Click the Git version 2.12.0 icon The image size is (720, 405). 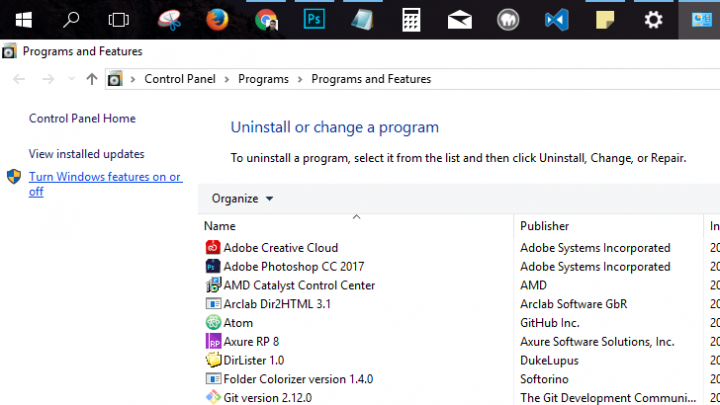tap(213, 397)
